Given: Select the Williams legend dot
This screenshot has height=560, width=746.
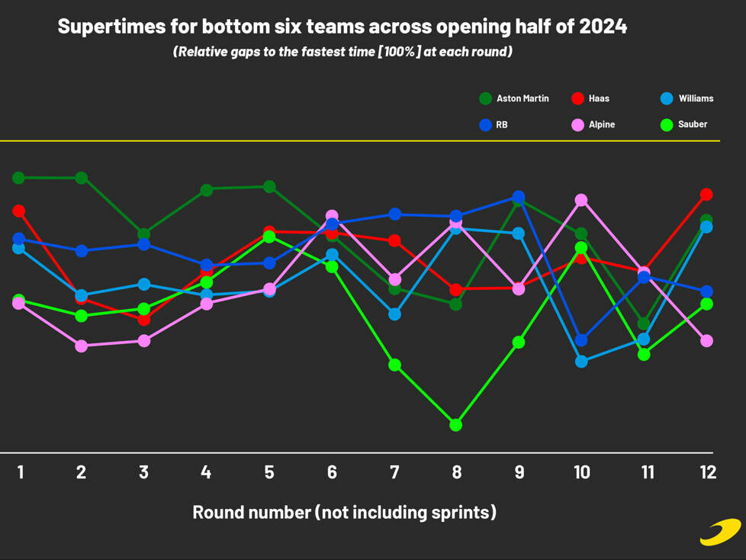Looking at the screenshot, I should [667, 98].
